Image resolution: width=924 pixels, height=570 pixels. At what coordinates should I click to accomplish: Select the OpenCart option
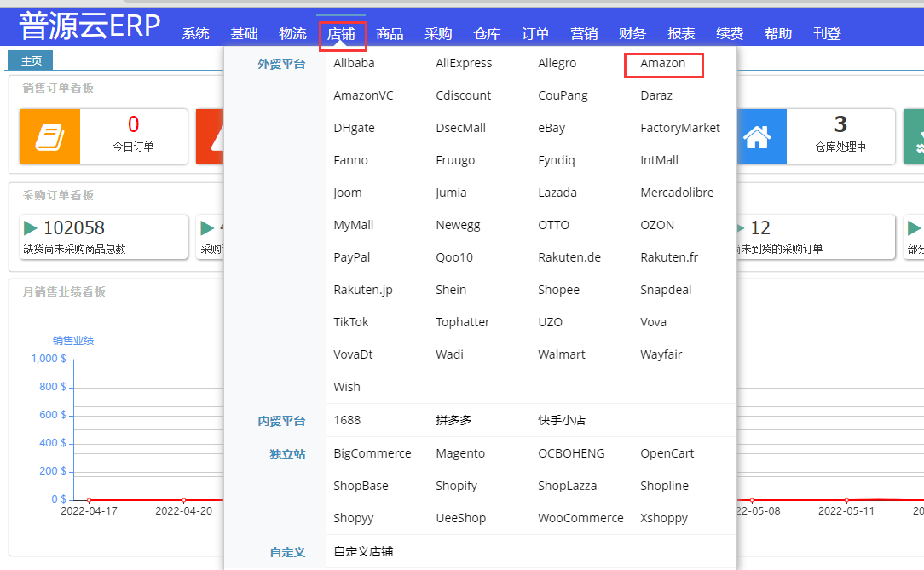tap(667, 454)
